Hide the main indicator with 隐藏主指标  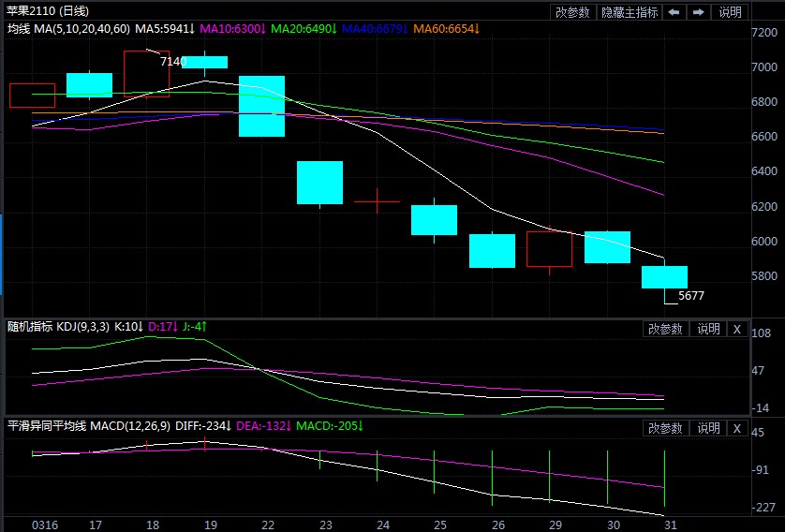(629, 12)
